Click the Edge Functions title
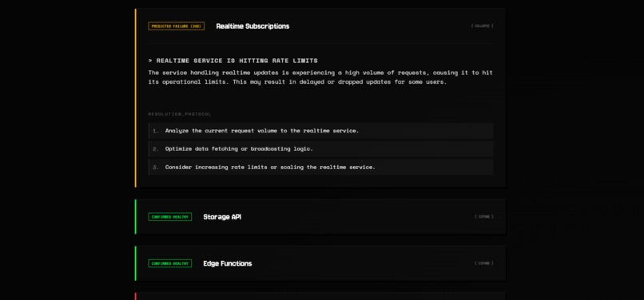The height and width of the screenshot is (300, 644). pyautogui.click(x=228, y=263)
